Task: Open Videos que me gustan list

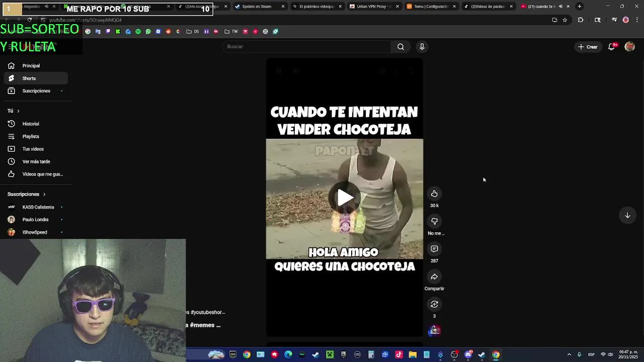Action: [35, 174]
